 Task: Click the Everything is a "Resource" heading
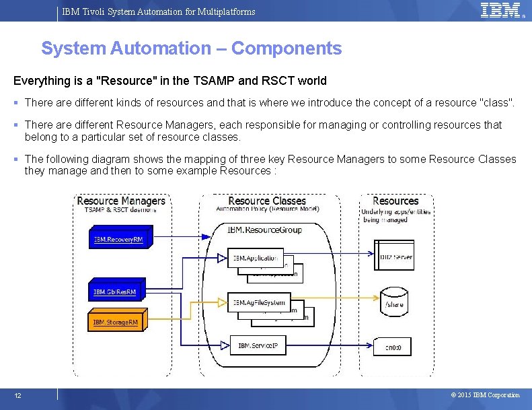170,81
